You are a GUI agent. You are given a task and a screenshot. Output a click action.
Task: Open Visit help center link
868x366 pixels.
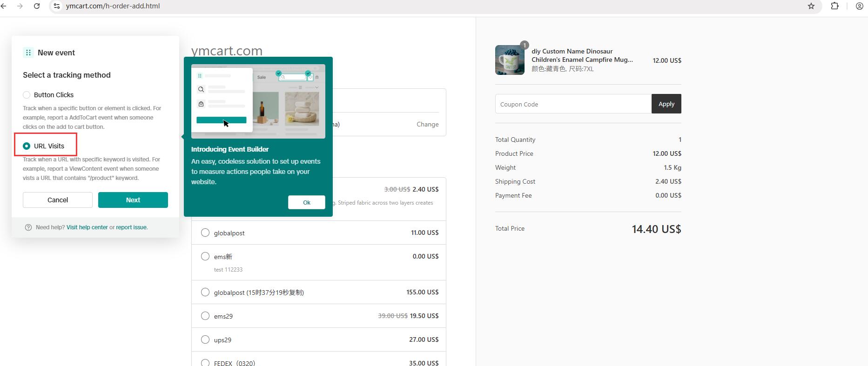pos(87,227)
